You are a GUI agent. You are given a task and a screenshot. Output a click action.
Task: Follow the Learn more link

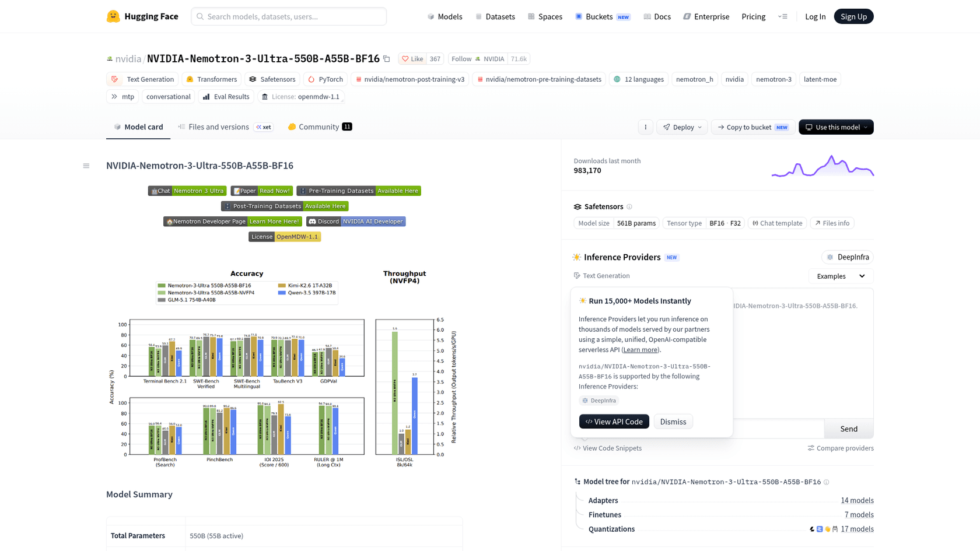coord(640,350)
